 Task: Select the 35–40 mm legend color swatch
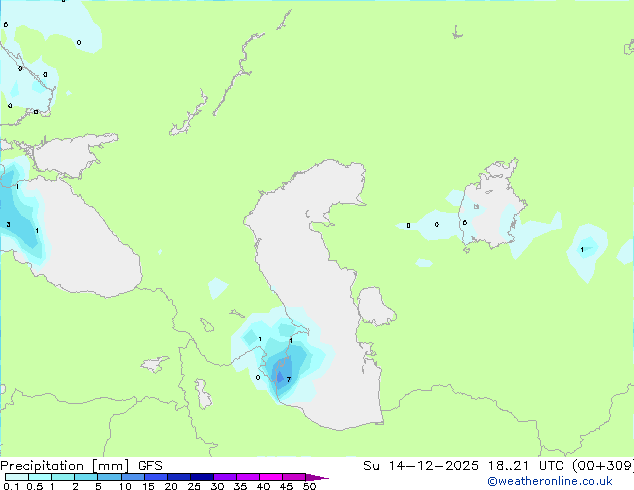point(248,477)
